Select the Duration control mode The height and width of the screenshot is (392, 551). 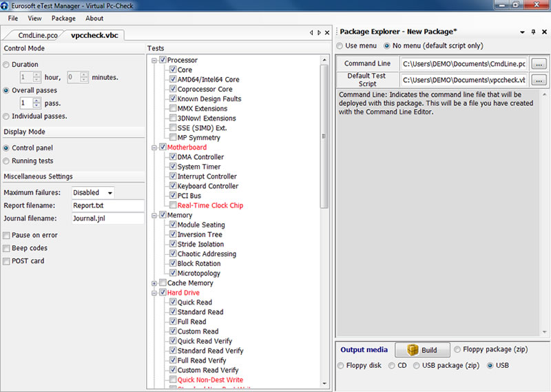pyautogui.click(x=6, y=65)
